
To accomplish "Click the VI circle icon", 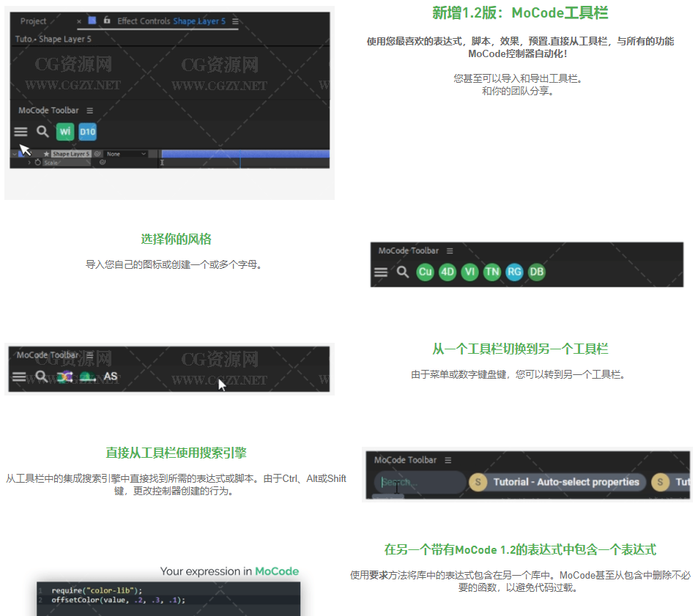I will [470, 272].
